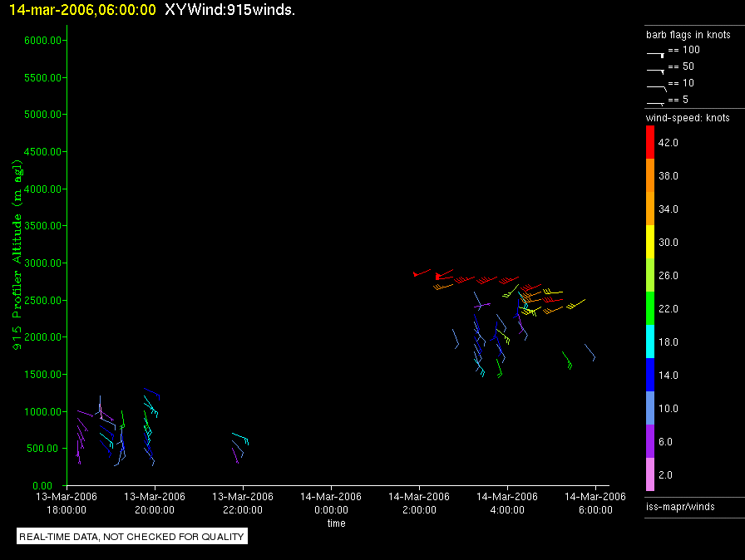Image resolution: width=745 pixels, height=560 pixels.
Task: Click the 14-Mar-2006 2:00:00 time label
Action: 419,503
